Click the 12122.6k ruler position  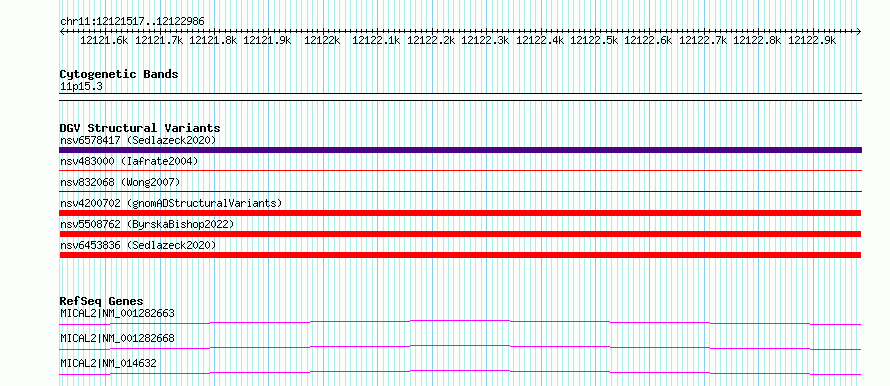[648, 40]
